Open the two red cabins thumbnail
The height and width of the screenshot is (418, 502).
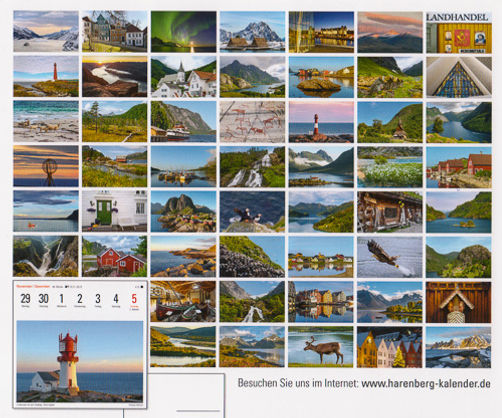point(115,256)
